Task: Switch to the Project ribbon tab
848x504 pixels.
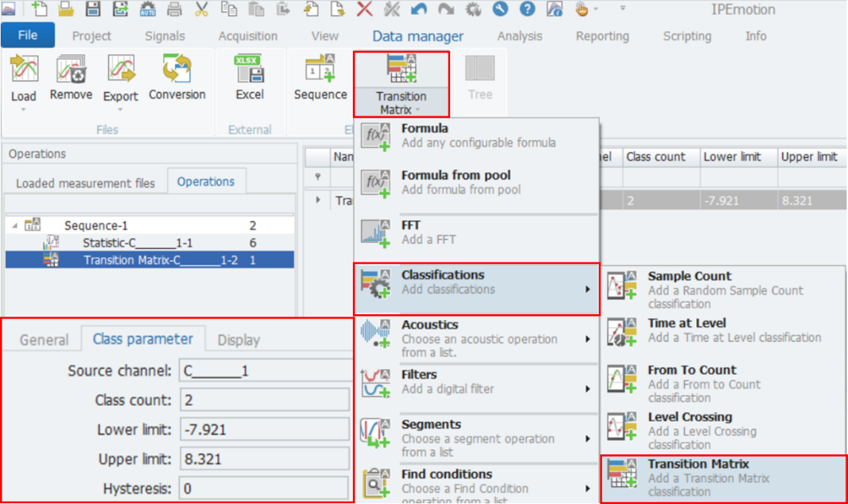Action: click(x=91, y=36)
